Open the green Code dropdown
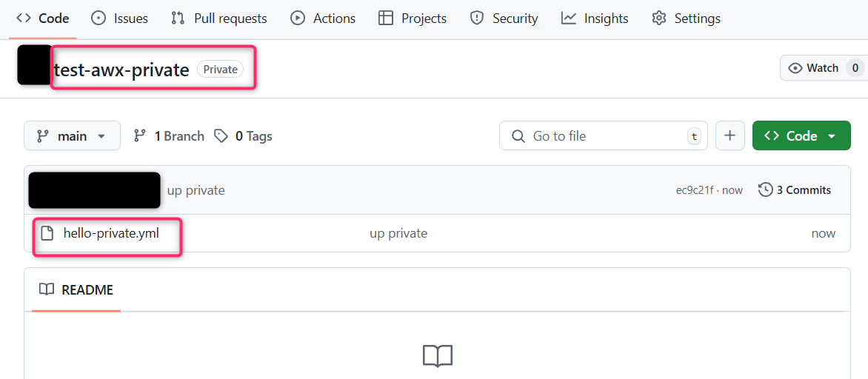868x379 pixels. pos(801,135)
